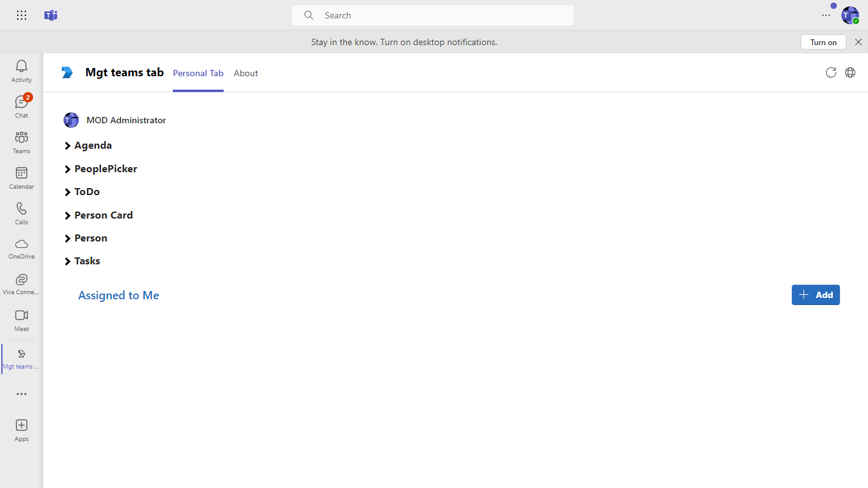Open the app launcher grid

coord(22,15)
